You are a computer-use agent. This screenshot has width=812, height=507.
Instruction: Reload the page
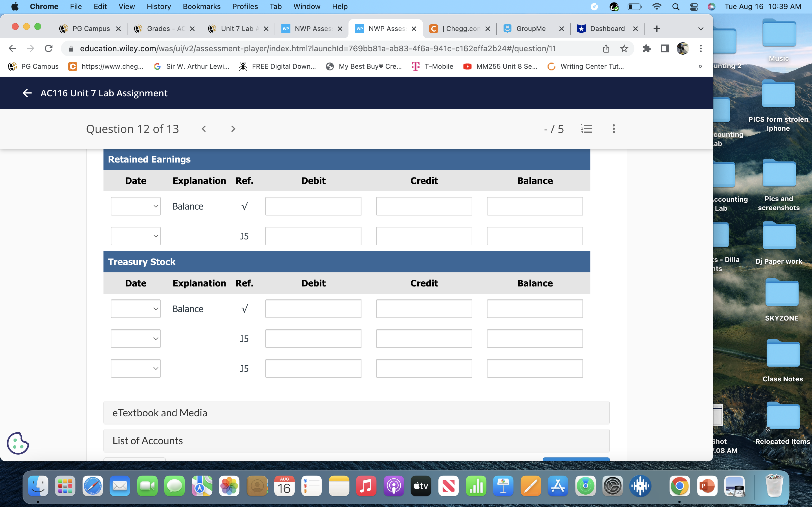click(x=49, y=49)
